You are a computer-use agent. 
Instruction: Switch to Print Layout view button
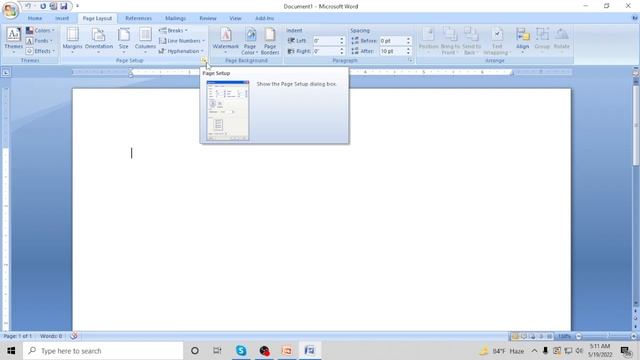[x=515, y=336]
